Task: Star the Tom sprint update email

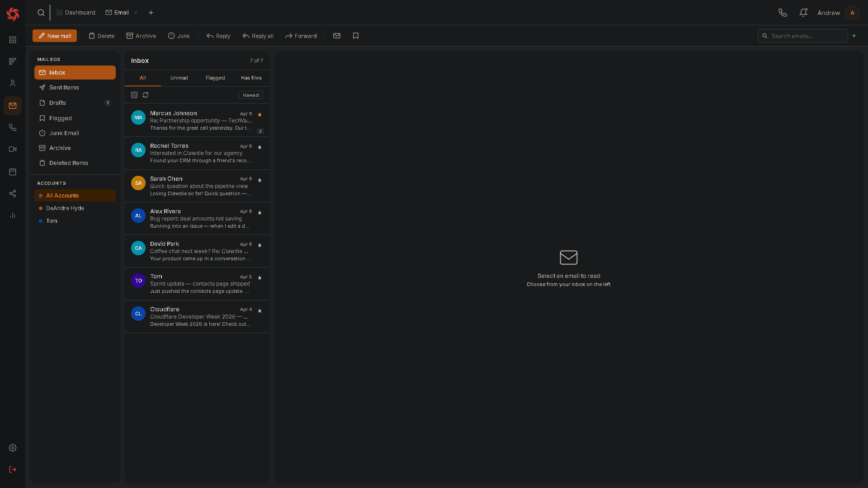Action: click(x=259, y=278)
